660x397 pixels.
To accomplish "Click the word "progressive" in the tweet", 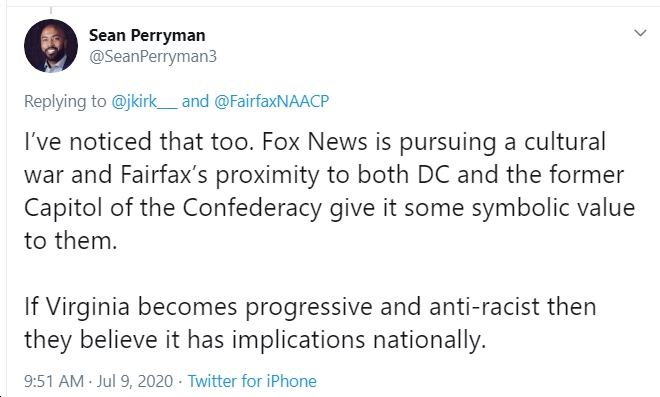I will pyautogui.click(x=309, y=307).
